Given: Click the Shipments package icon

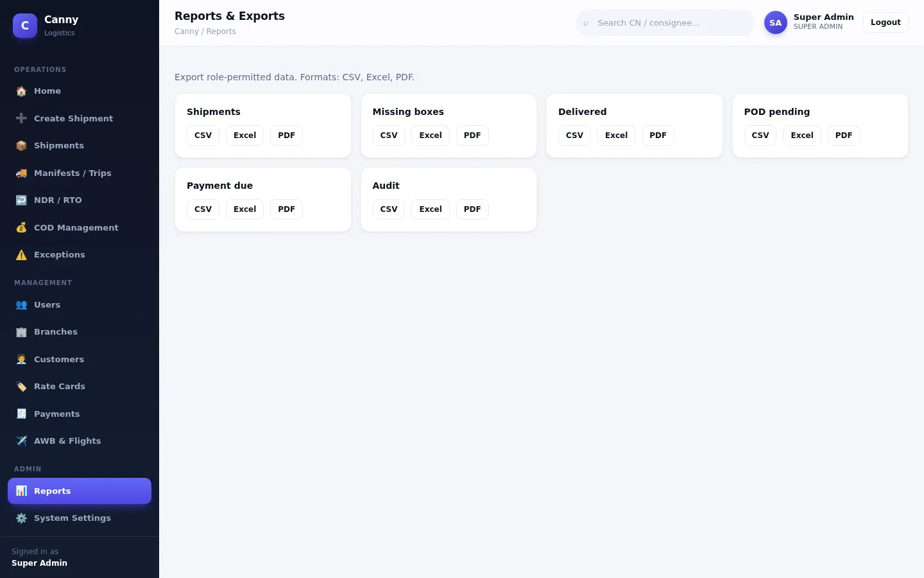Looking at the screenshot, I should click(21, 146).
